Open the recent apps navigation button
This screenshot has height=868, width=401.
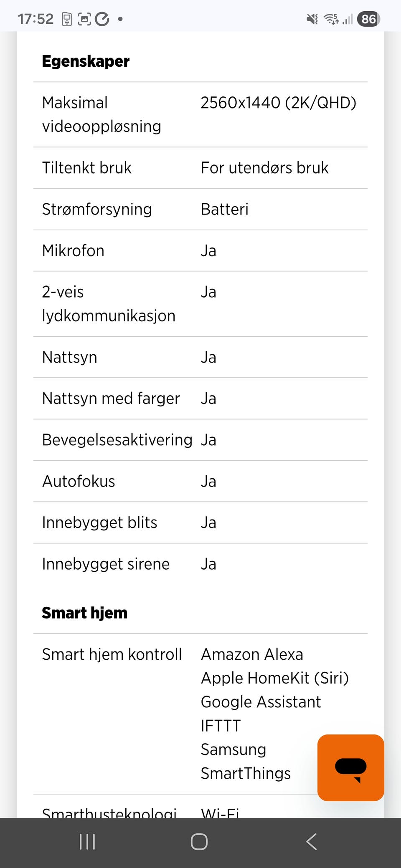coord(87,842)
